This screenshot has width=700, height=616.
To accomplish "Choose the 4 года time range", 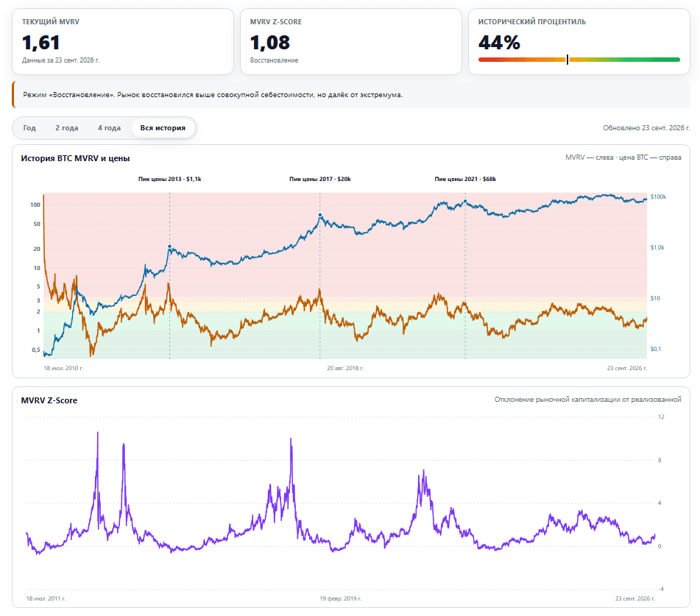I will click(110, 127).
